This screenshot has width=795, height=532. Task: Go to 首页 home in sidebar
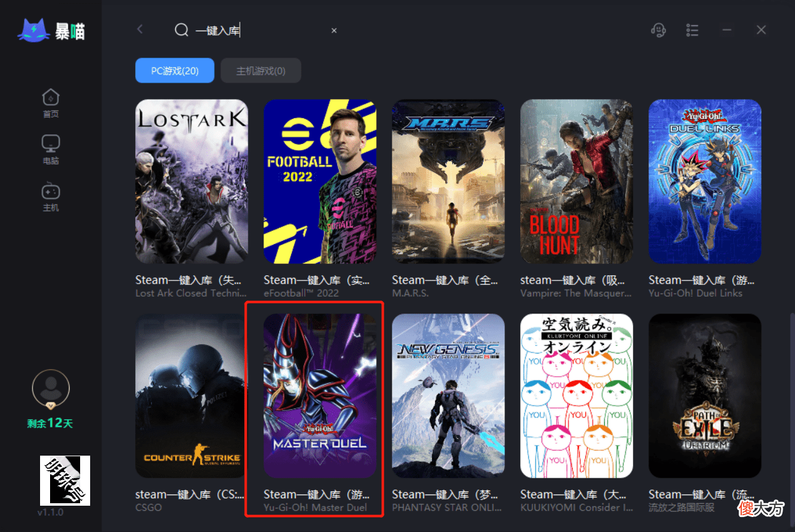(51, 103)
